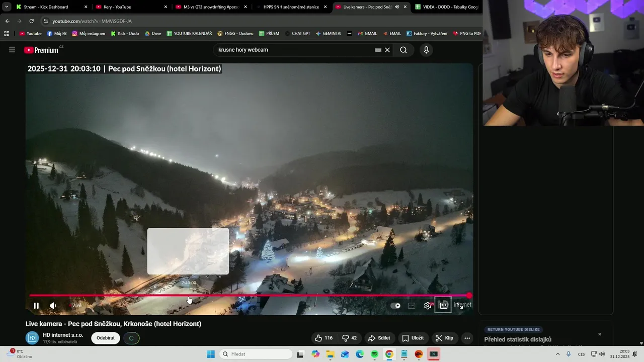Click the taskbar Hledat search box
Screen dimensions: 644x362
click(x=255, y=354)
